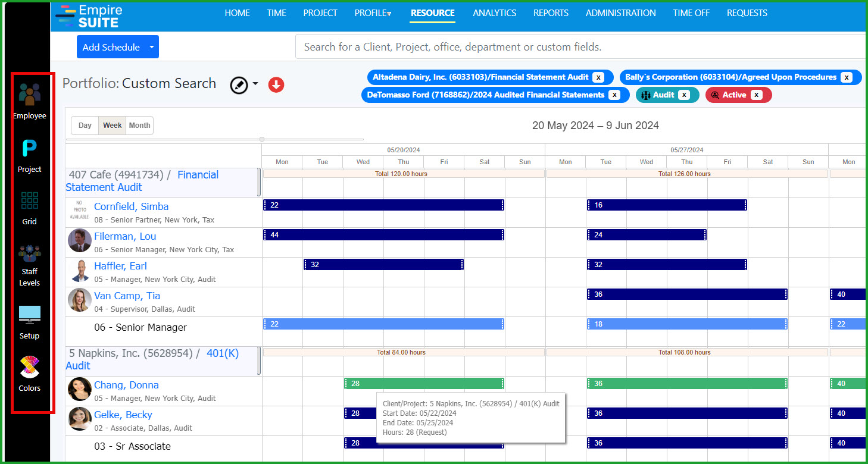Viewport: 868px width, 464px height.
Task: Click Becky Gelke's profile photo
Action: 80,419
